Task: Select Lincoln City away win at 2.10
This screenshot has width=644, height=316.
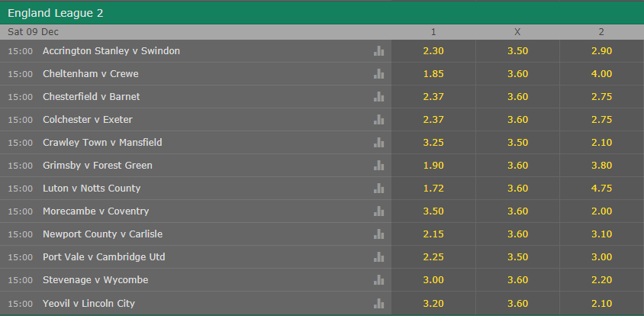Action: coord(601,303)
